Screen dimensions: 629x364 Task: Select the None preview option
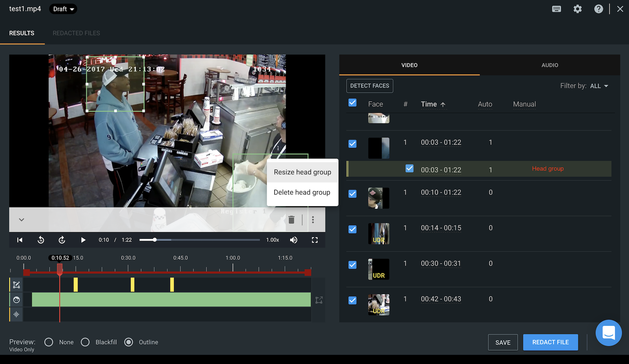pyautogui.click(x=49, y=342)
